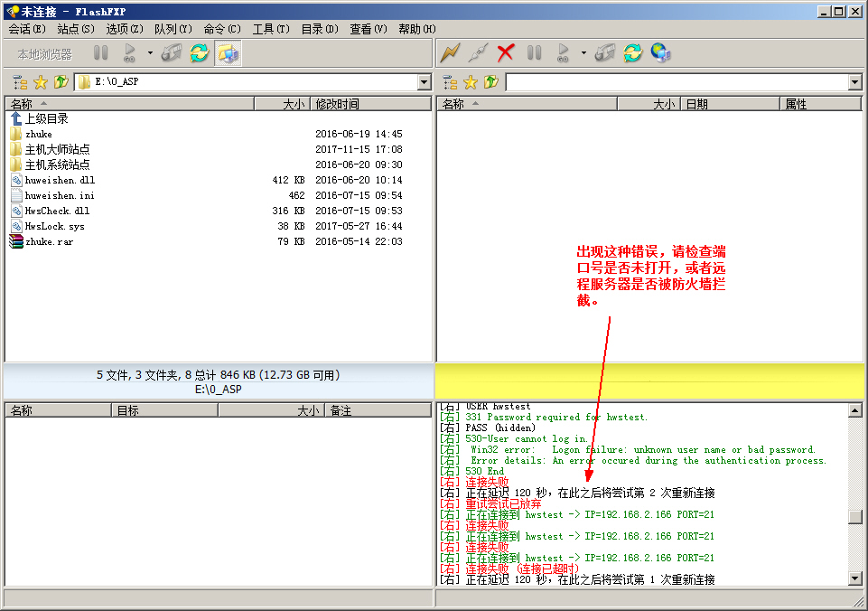Click the globe icon in right pane toolbar
The image size is (868, 611).
click(x=661, y=53)
